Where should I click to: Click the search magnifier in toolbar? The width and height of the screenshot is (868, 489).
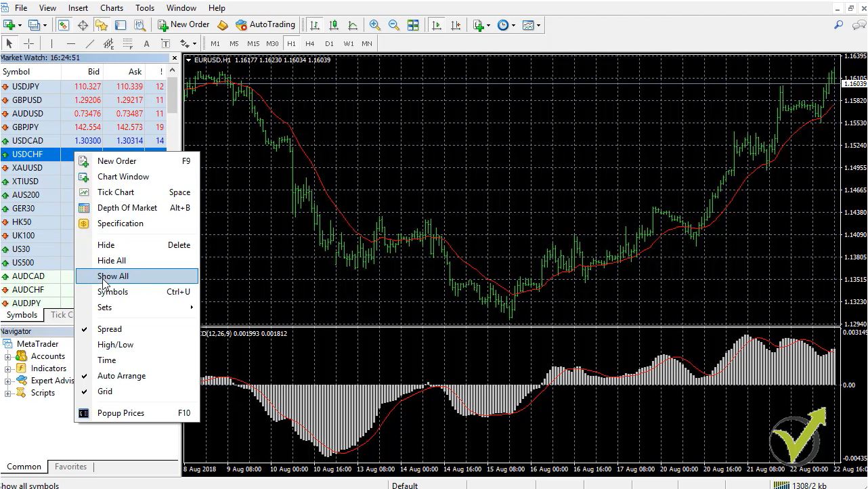838,25
